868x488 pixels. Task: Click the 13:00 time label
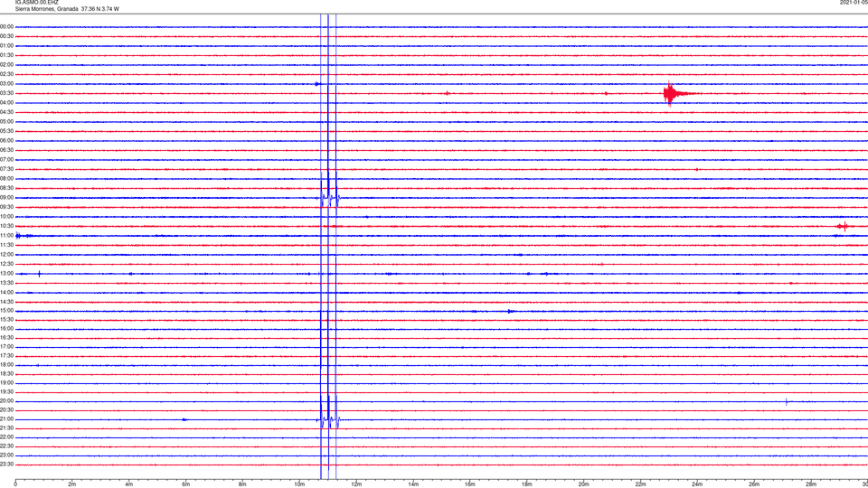click(x=6, y=273)
